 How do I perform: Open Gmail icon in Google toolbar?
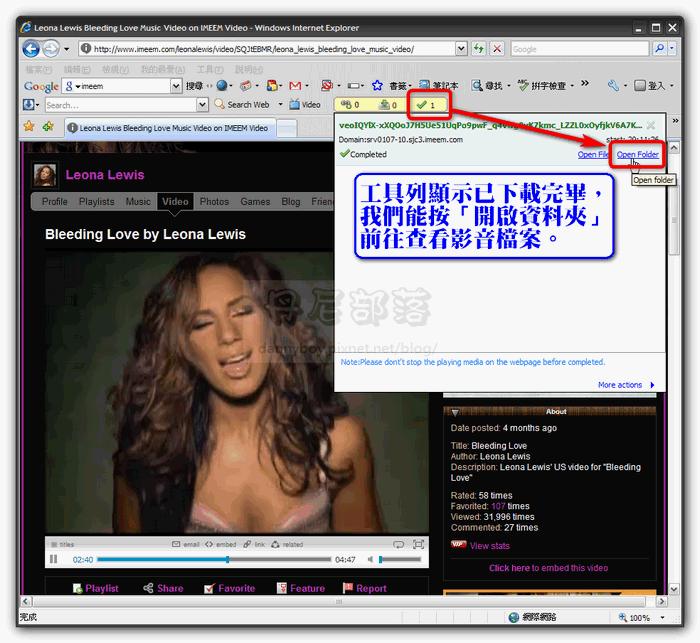pos(295,85)
